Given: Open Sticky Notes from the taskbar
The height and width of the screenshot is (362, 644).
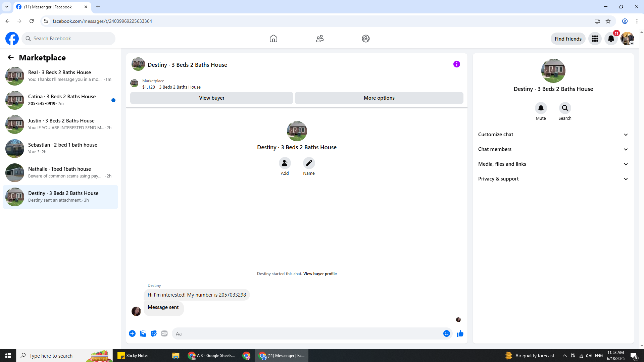Looking at the screenshot, I should [x=140, y=356].
